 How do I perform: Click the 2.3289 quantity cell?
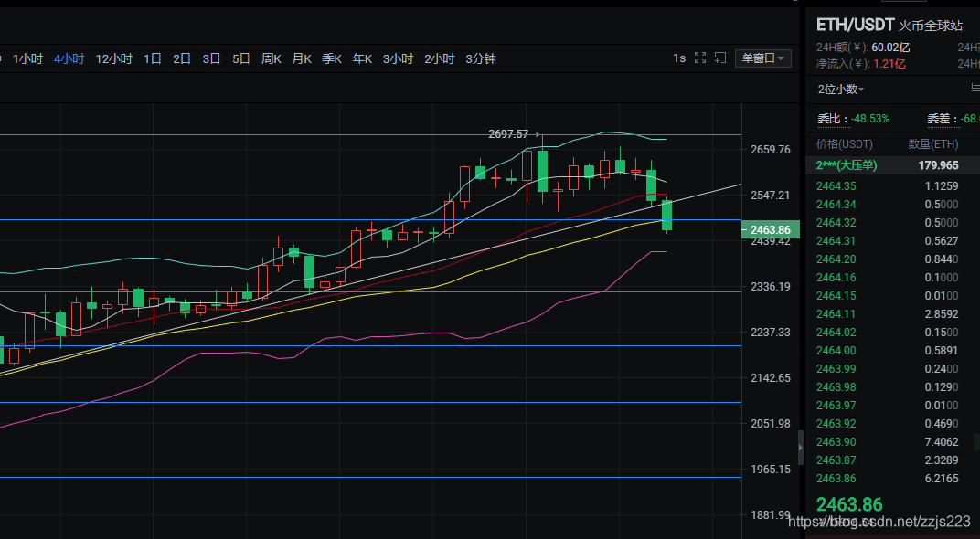tap(942, 460)
